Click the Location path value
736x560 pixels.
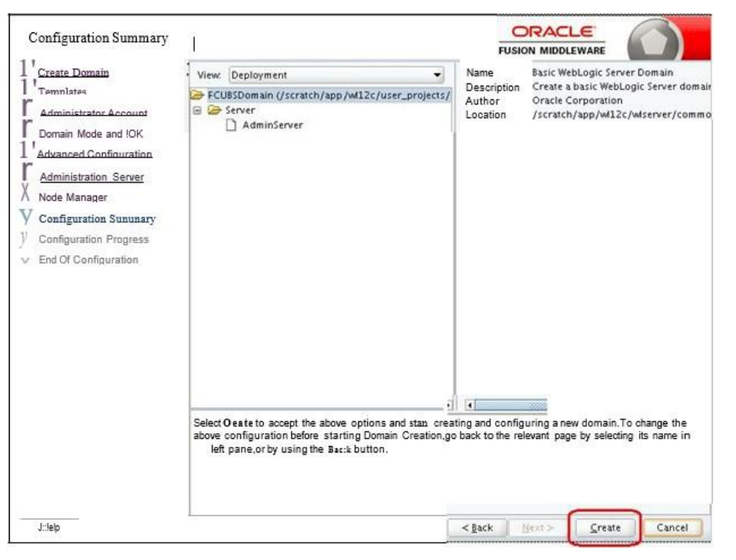(621, 115)
